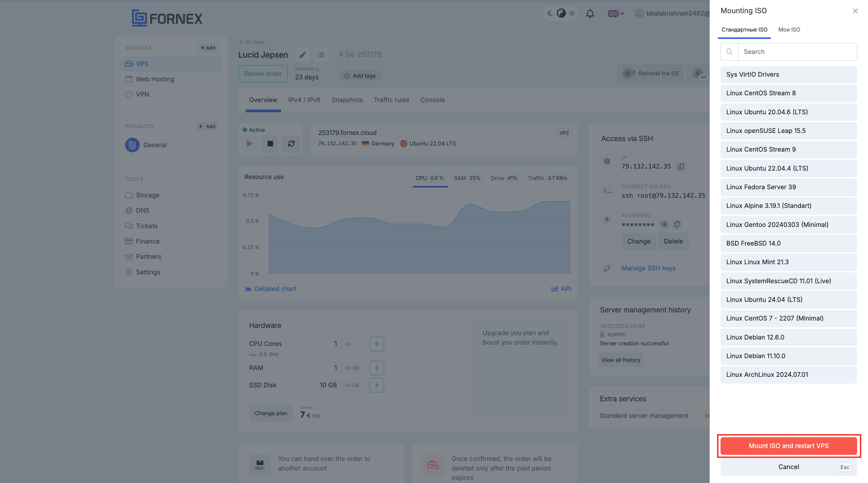Switch to Мои ISO tab
Image resolution: width=868 pixels, height=483 pixels.
789,30
